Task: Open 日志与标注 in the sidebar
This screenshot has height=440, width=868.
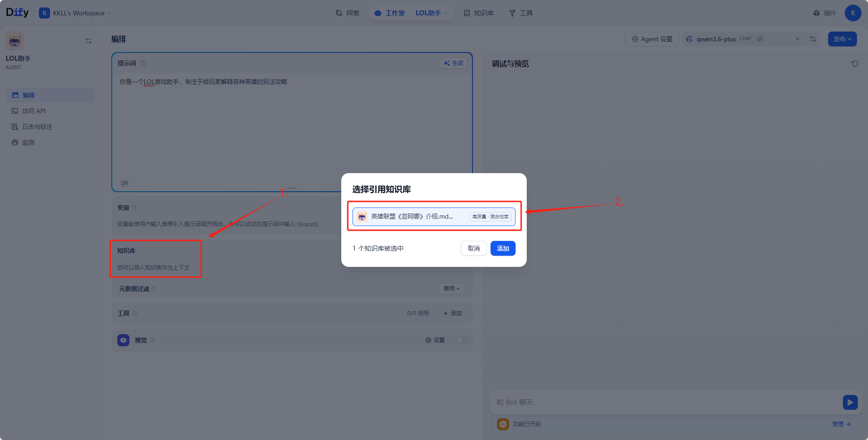Action: (x=50, y=127)
